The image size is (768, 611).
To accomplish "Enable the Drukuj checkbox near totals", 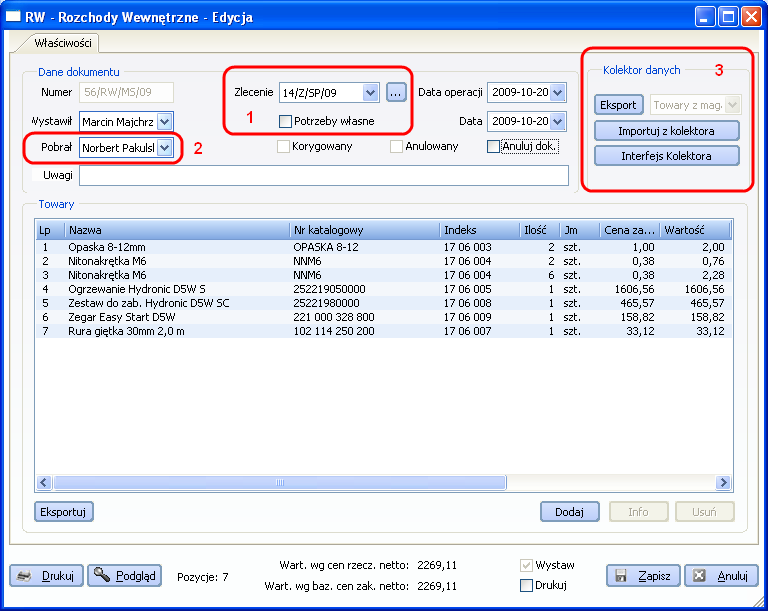I will click(x=526, y=585).
